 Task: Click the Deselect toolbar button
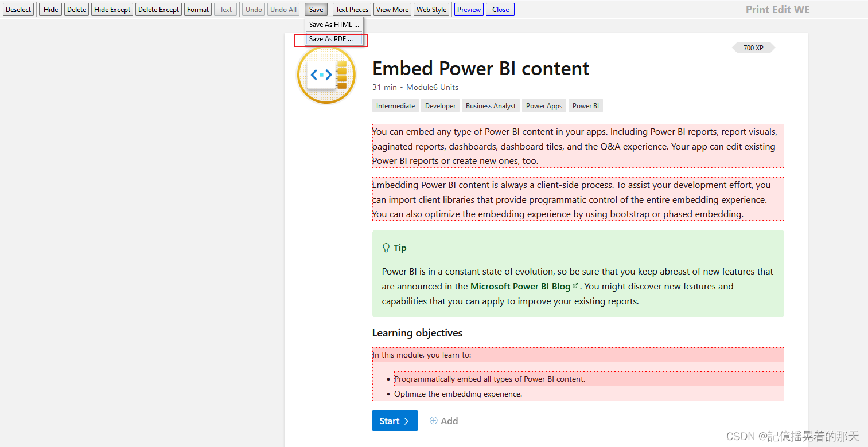(19, 10)
